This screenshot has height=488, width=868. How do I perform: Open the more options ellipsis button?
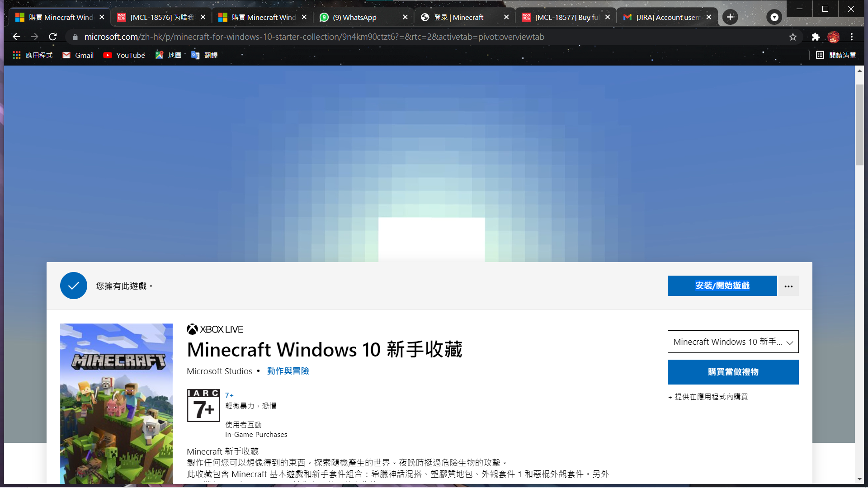coord(788,286)
